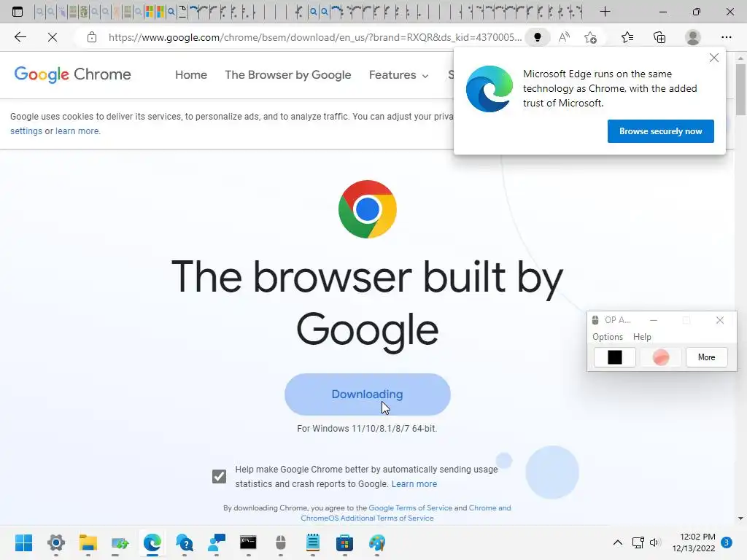Show hidden system tray icons
Image resolution: width=747 pixels, height=560 pixels.
[x=617, y=542]
